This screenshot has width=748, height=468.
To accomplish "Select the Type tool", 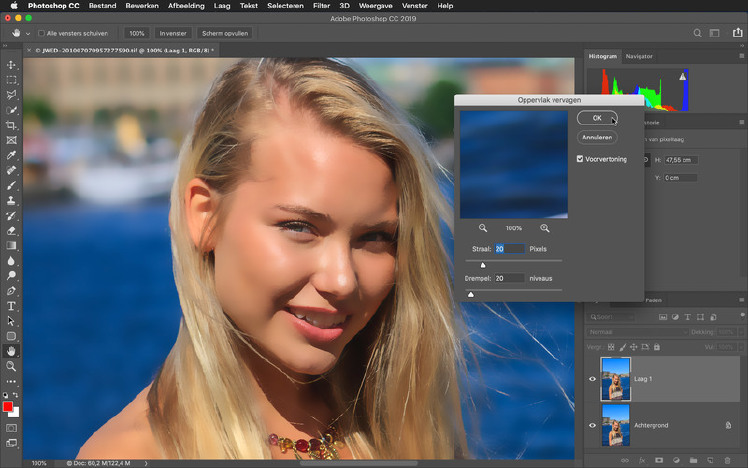I will tap(11, 306).
